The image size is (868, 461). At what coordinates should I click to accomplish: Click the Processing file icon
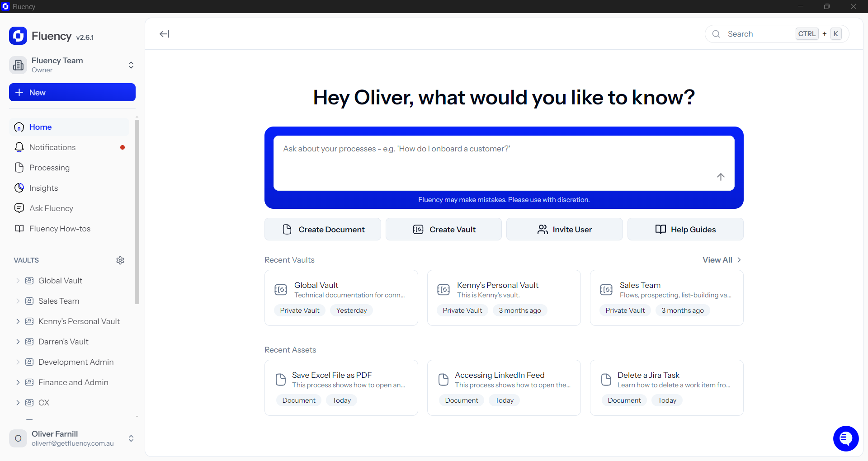point(19,168)
